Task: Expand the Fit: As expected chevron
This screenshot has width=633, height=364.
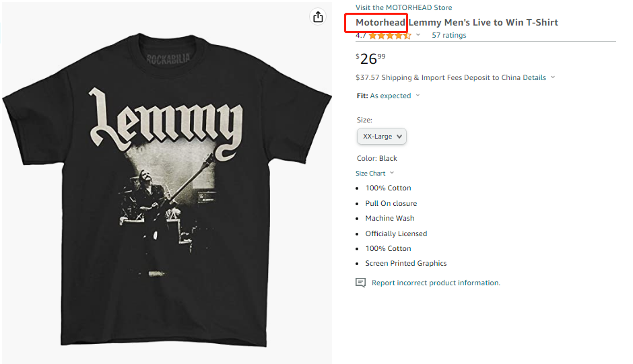Action: coord(418,96)
